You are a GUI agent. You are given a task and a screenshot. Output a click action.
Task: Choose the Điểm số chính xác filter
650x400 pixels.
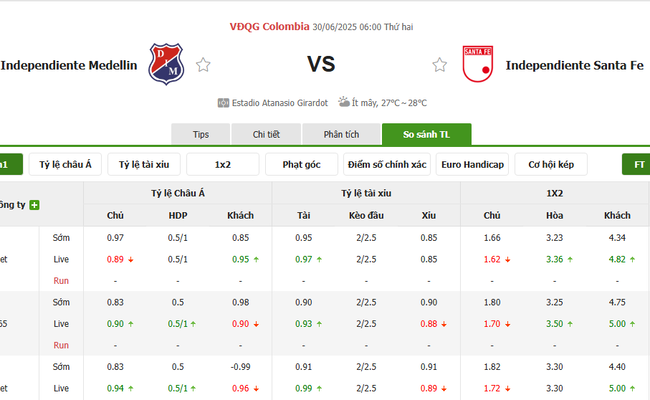[x=387, y=165]
